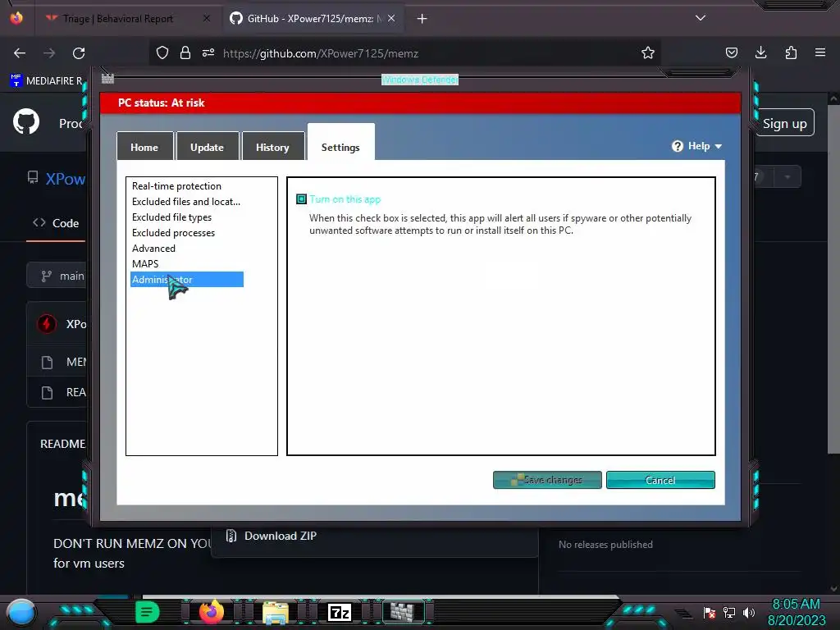
Task: Click the GitHub Octocat logo
Action: [26, 121]
